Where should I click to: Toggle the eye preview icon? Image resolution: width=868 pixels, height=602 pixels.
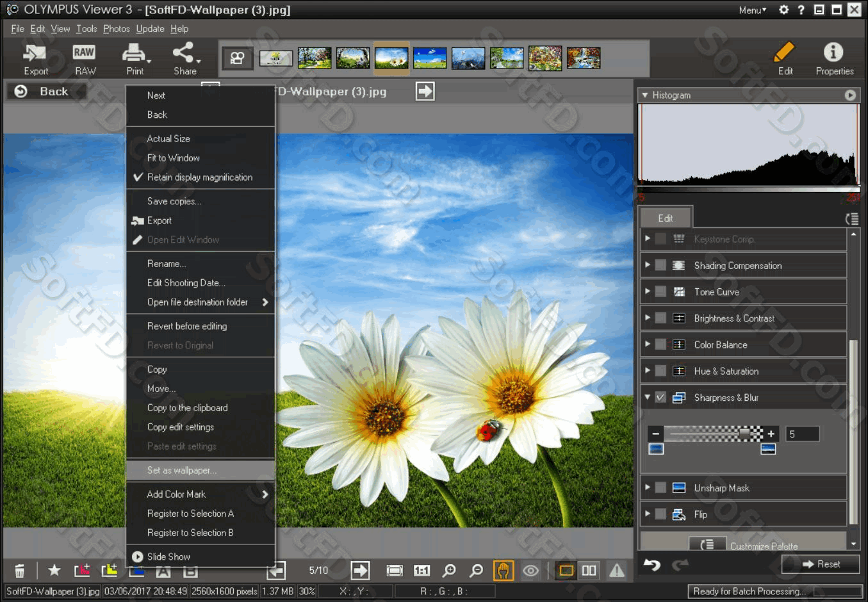click(530, 570)
